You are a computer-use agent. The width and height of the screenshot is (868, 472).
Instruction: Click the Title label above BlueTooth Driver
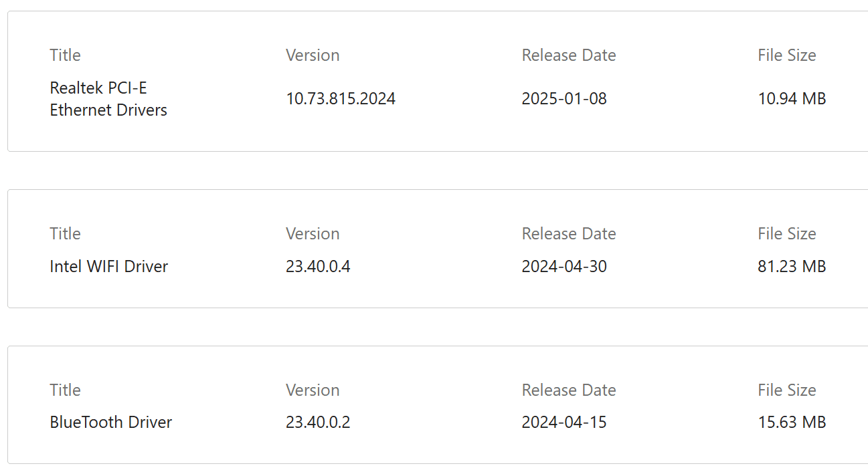click(65, 390)
